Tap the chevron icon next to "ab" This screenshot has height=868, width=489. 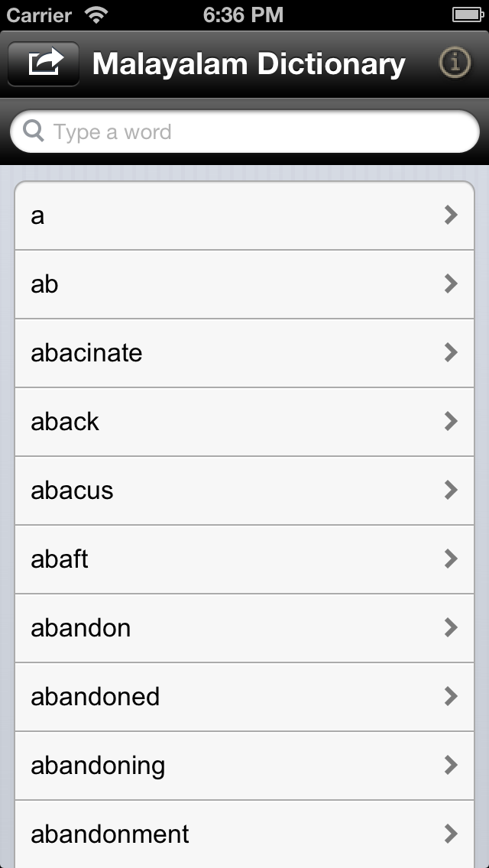click(x=451, y=284)
